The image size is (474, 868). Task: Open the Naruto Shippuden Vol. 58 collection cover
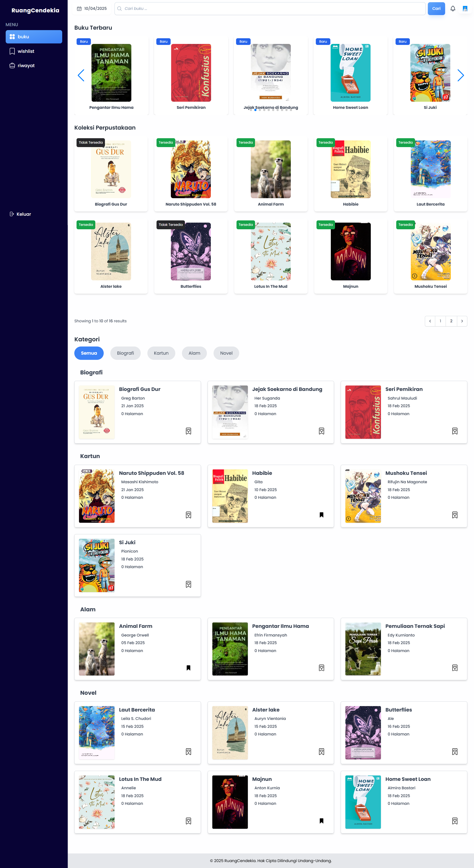pyautogui.click(x=191, y=169)
